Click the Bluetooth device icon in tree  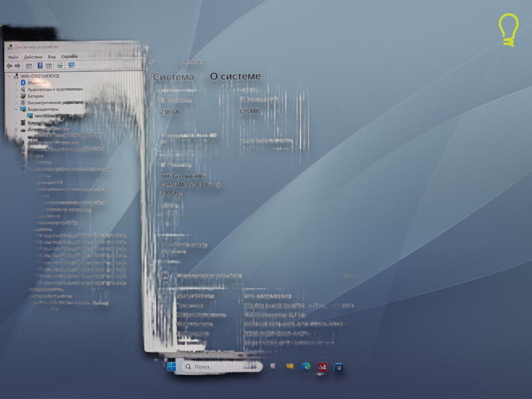pyautogui.click(x=23, y=83)
